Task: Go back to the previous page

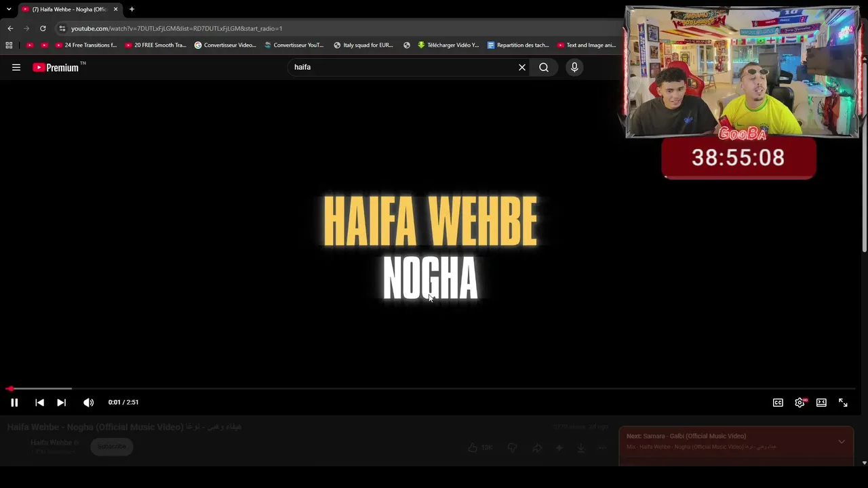Action: click(10, 28)
